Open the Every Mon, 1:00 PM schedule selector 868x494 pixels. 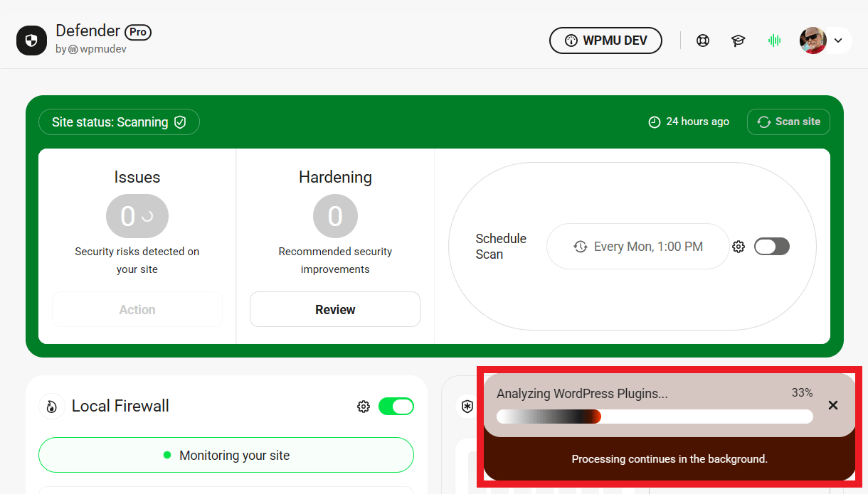coord(638,247)
